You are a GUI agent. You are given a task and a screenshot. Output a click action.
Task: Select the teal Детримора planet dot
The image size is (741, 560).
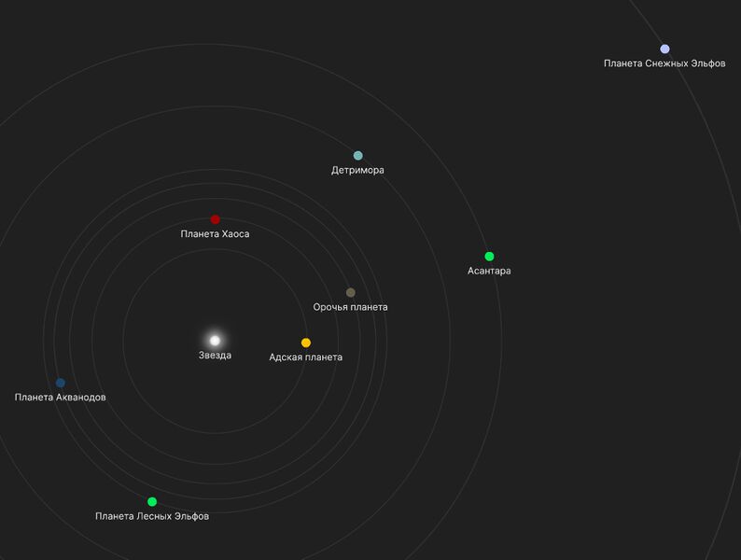click(x=357, y=156)
